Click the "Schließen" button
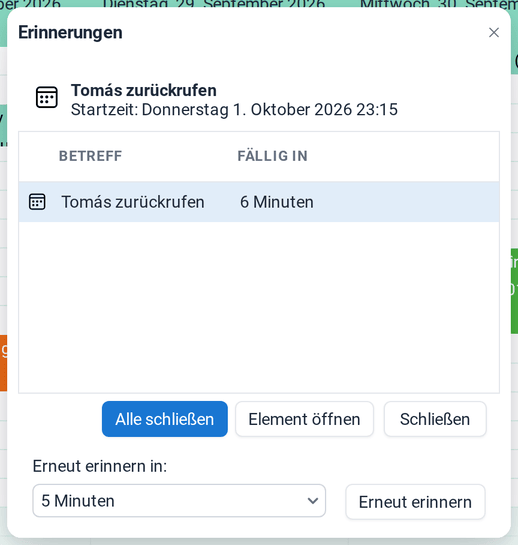The height and width of the screenshot is (545, 518). coord(435,419)
